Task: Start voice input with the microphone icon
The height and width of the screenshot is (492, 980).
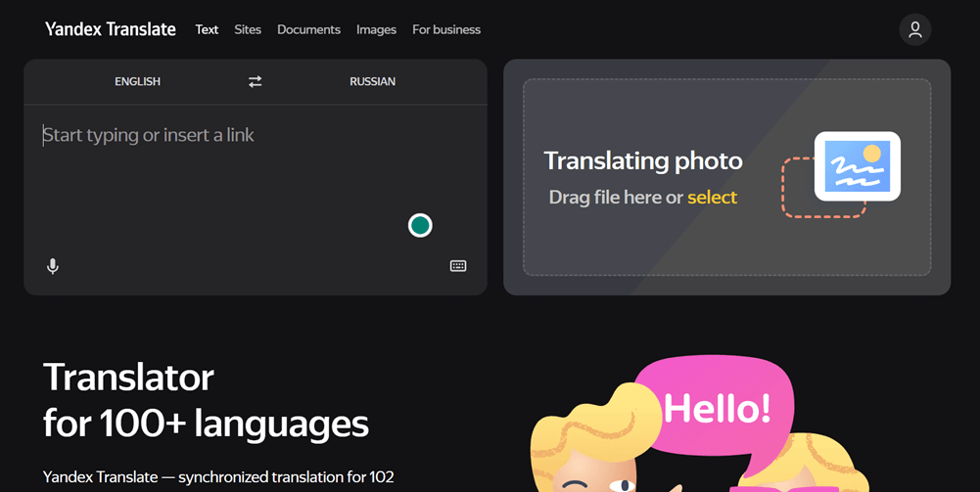Action: (x=53, y=267)
